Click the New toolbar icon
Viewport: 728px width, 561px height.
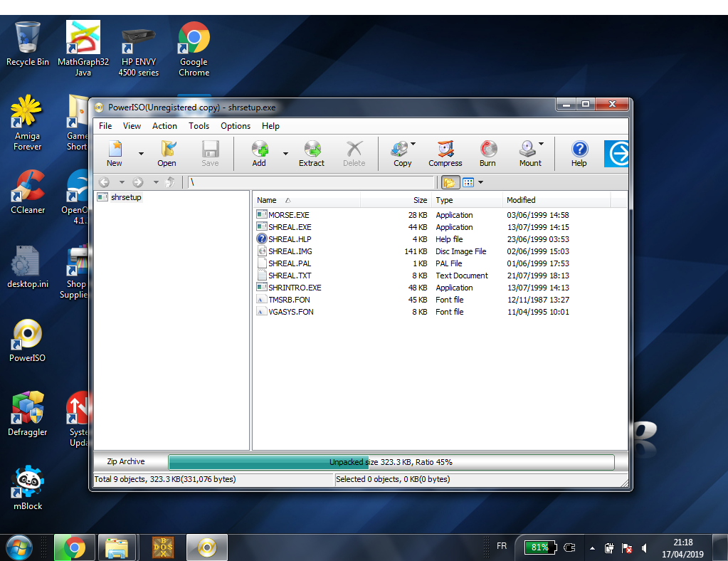pyautogui.click(x=115, y=153)
